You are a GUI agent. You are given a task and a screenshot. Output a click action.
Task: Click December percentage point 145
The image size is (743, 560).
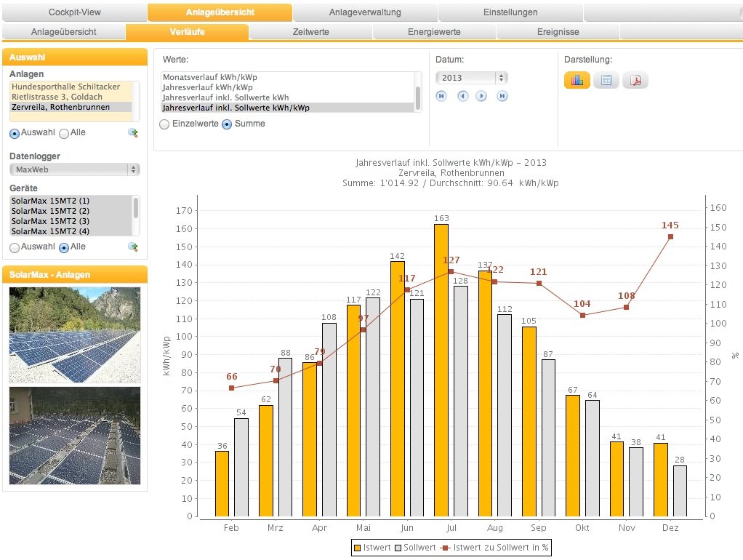tap(670, 236)
